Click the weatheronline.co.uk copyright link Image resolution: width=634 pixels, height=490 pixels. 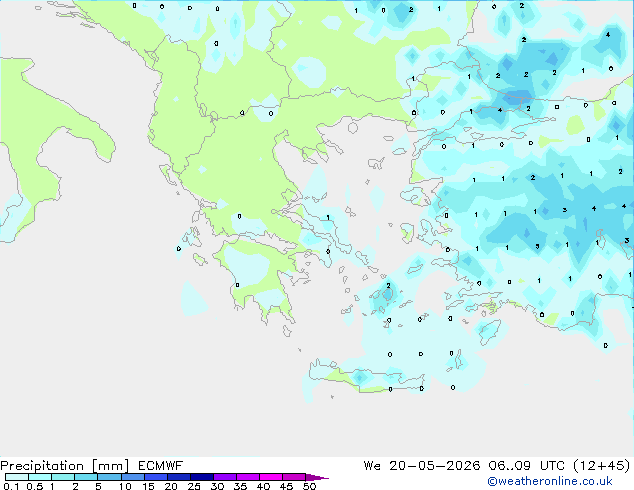(550, 481)
